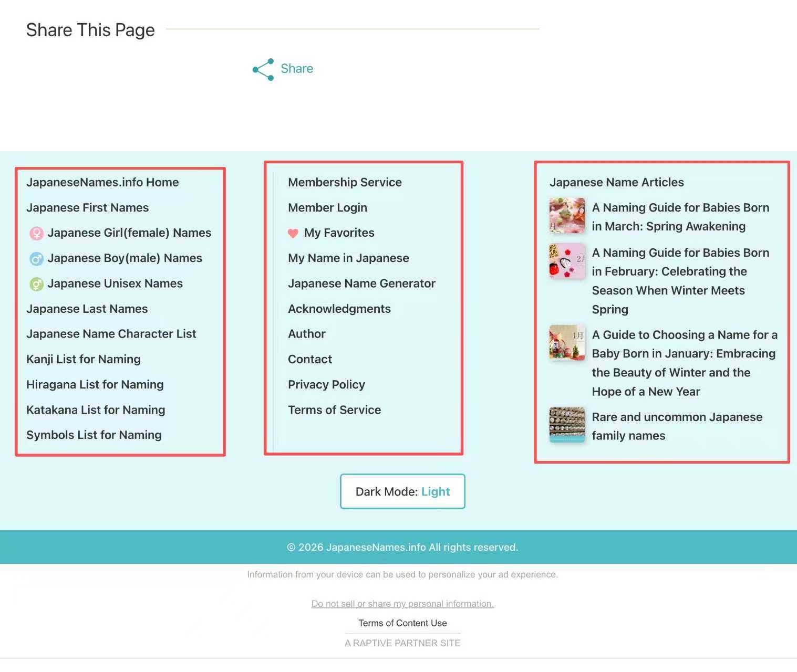Go to JapaneseNames.info Home link

click(x=102, y=182)
